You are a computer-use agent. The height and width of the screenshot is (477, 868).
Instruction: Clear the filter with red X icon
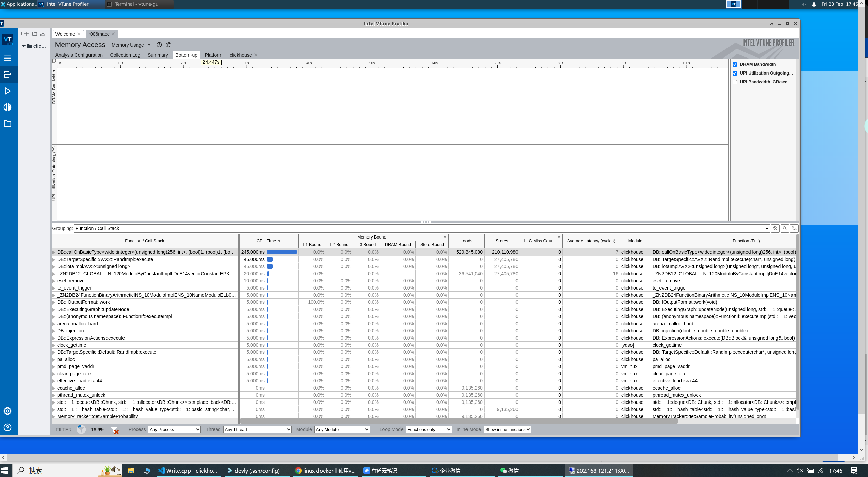(x=115, y=430)
